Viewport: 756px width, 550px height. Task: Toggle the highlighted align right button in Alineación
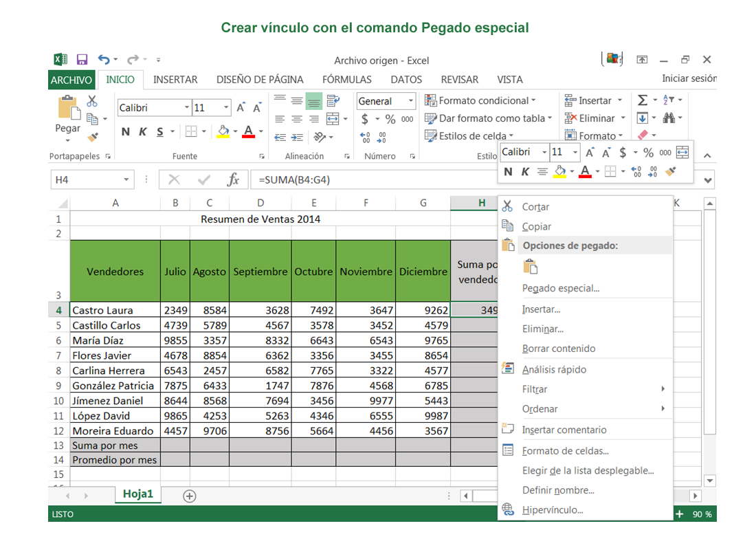point(314,101)
